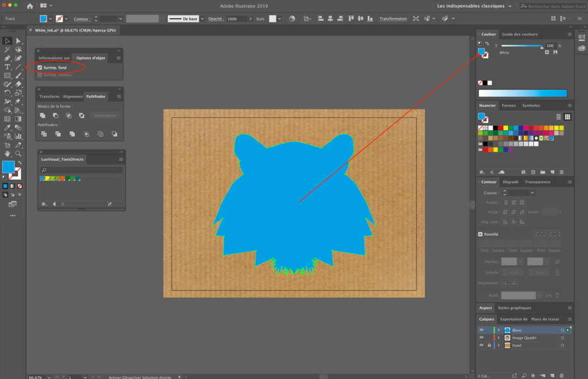The image size is (588, 379).
Task: Click the Transformation link in control bar
Action: point(393,19)
